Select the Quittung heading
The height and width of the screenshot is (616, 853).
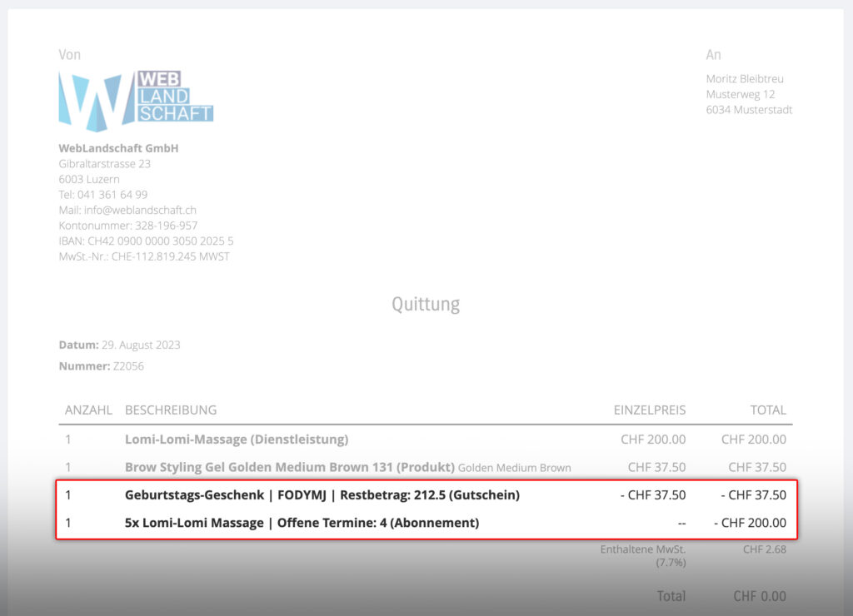426,305
